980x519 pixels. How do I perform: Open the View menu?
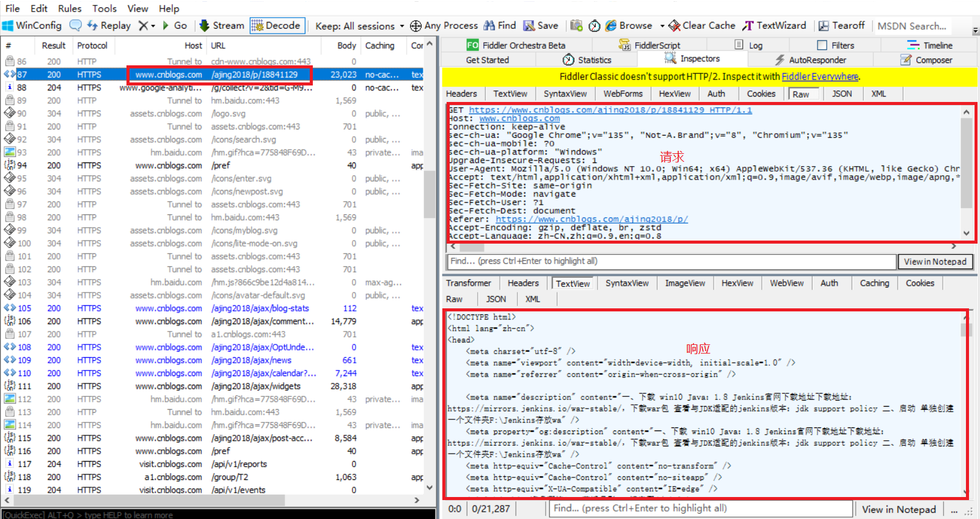[137, 9]
